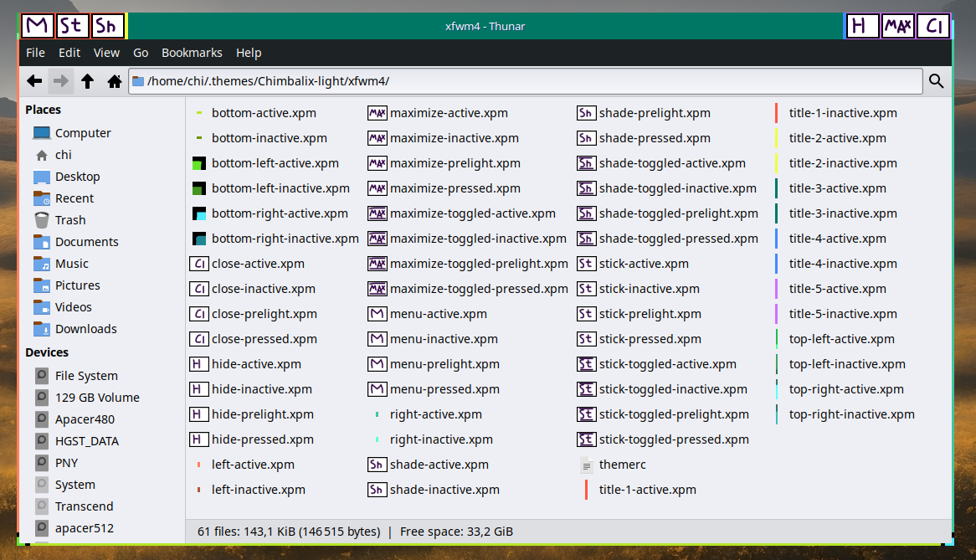976x560 pixels.
Task: Select file name shade-prelight.xpm
Action: pos(655,113)
